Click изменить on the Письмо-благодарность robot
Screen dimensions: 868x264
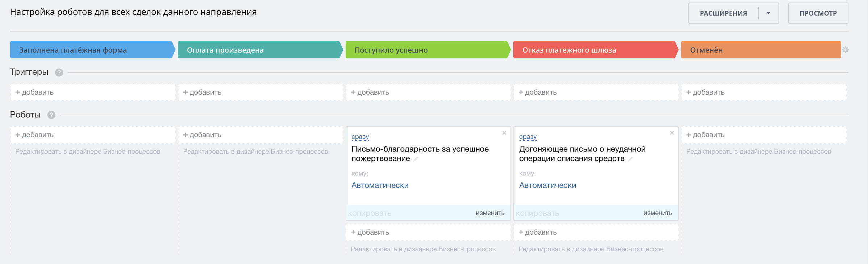(490, 213)
